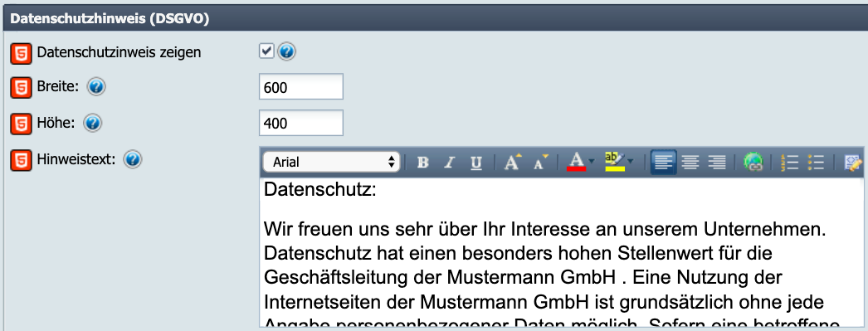Viewport: 868px width, 331px height.
Task: Click the Datenschutz: heading in editor
Action: [320, 190]
